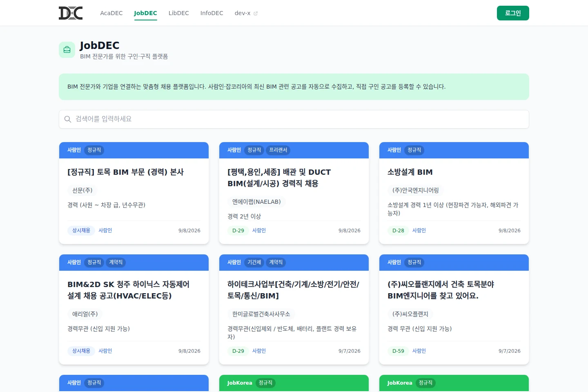Open the 소방설계 BIM job posting

pos(410,172)
